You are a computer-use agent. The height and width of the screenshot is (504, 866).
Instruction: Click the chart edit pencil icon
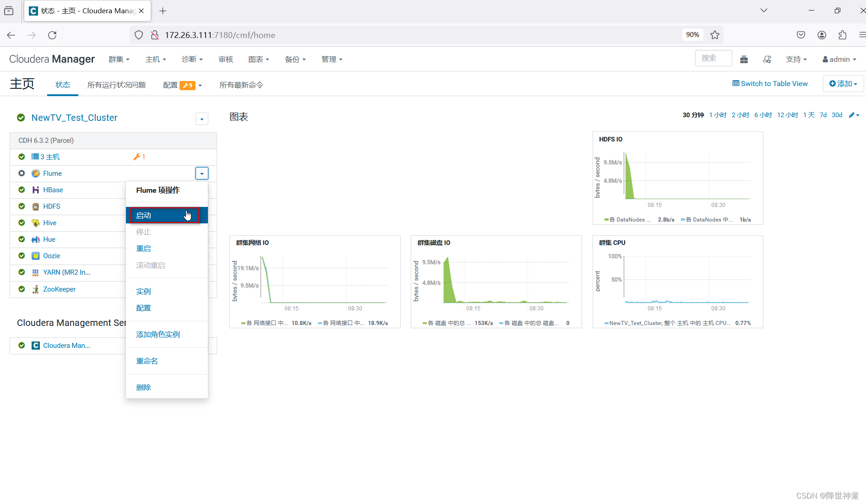(854, 115)
